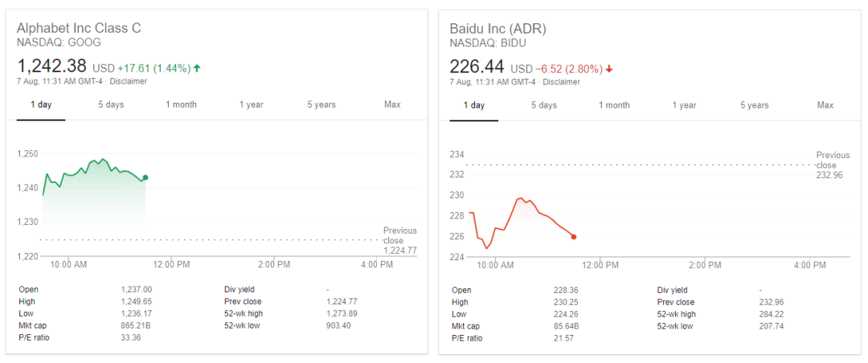Show the 1 year view for Alphabet
Viewport: 868px width, 363px height.
point(252,104)
